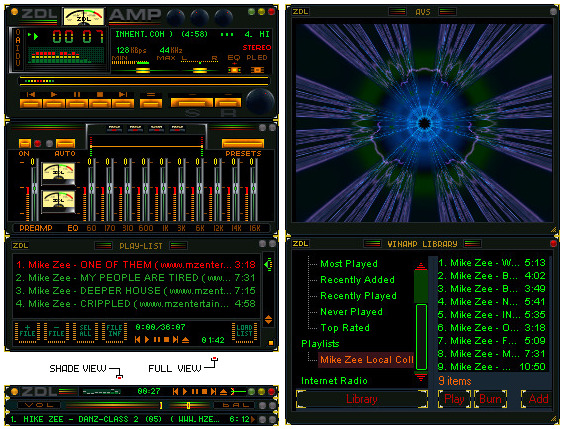564x429 pixels.
Task: Open the equalizer PRESETS menu
Action: pos(243,143)
